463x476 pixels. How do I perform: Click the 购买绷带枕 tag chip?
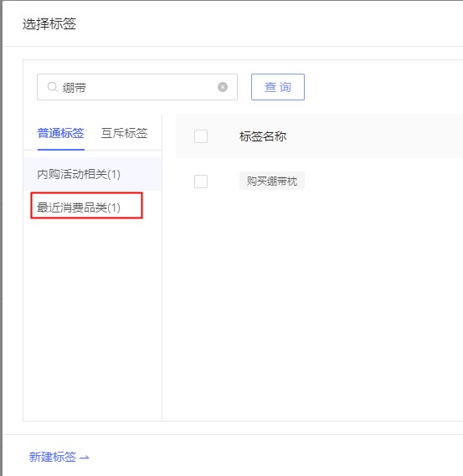272,182
